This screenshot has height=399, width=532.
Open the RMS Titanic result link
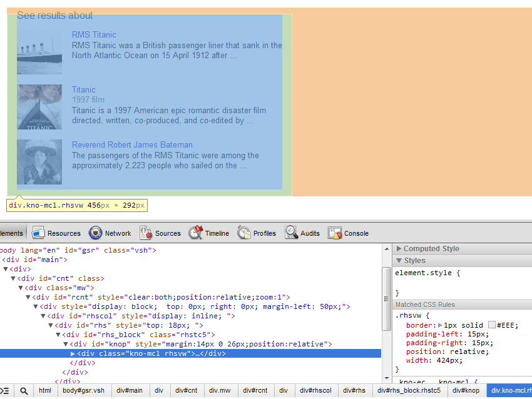(x=94, y=34)
